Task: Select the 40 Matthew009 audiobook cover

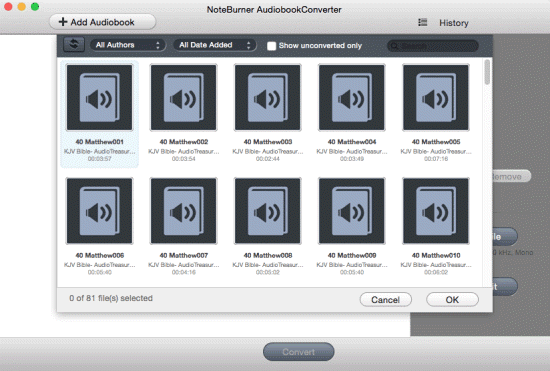Action: tap(352, 211)
